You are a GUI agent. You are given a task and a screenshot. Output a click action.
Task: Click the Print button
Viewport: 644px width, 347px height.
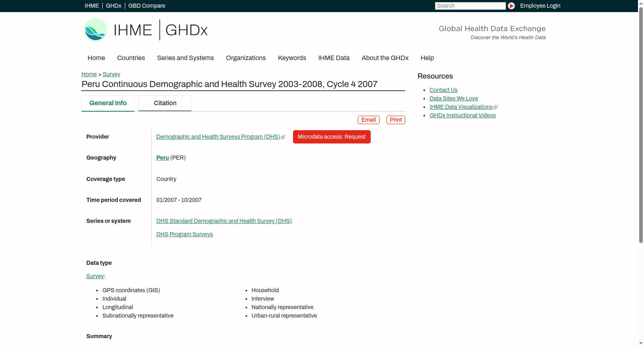point(396,120)
